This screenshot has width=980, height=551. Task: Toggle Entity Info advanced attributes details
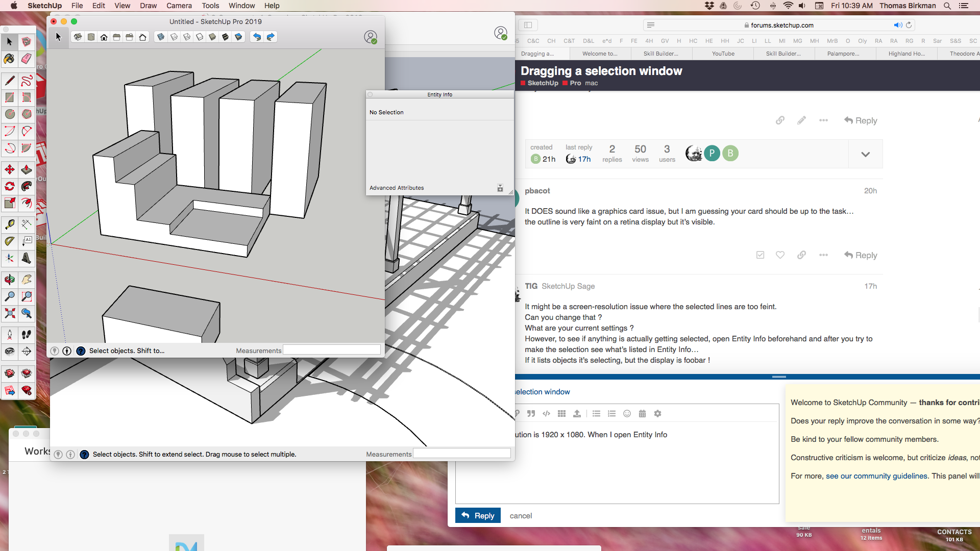[500, 188]
